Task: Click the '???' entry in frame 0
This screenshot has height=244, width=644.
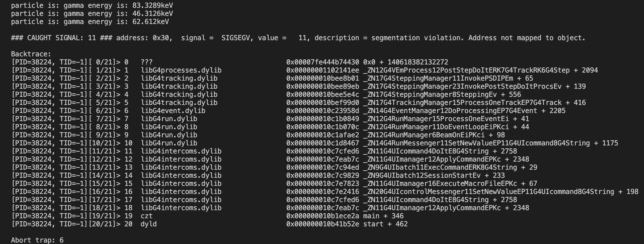Action: (147, 62)
